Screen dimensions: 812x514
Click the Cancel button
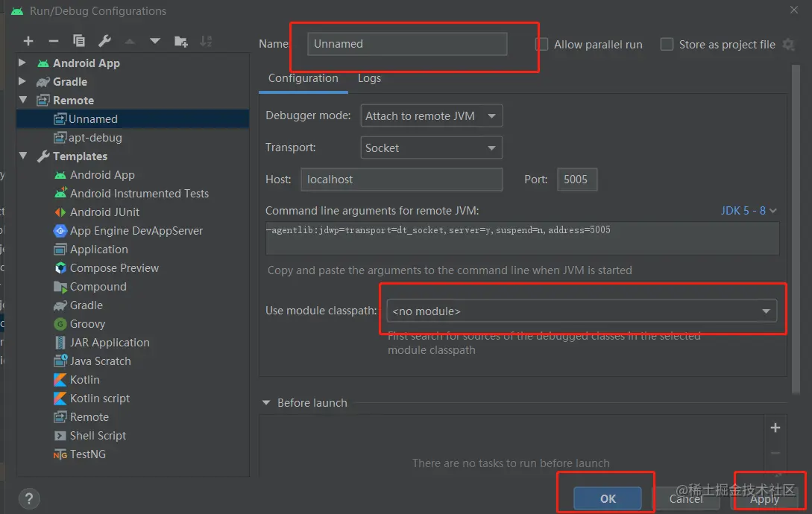pos(686,498)
